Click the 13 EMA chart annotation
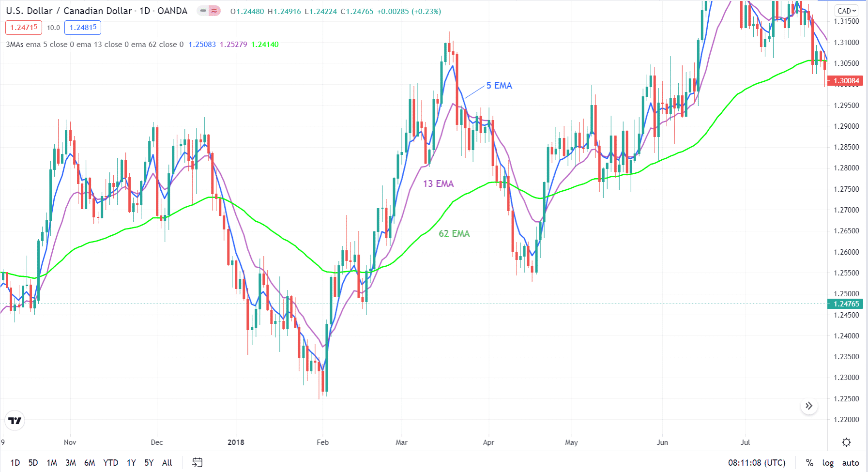The image size is (868, 472). tap(439, 183)
